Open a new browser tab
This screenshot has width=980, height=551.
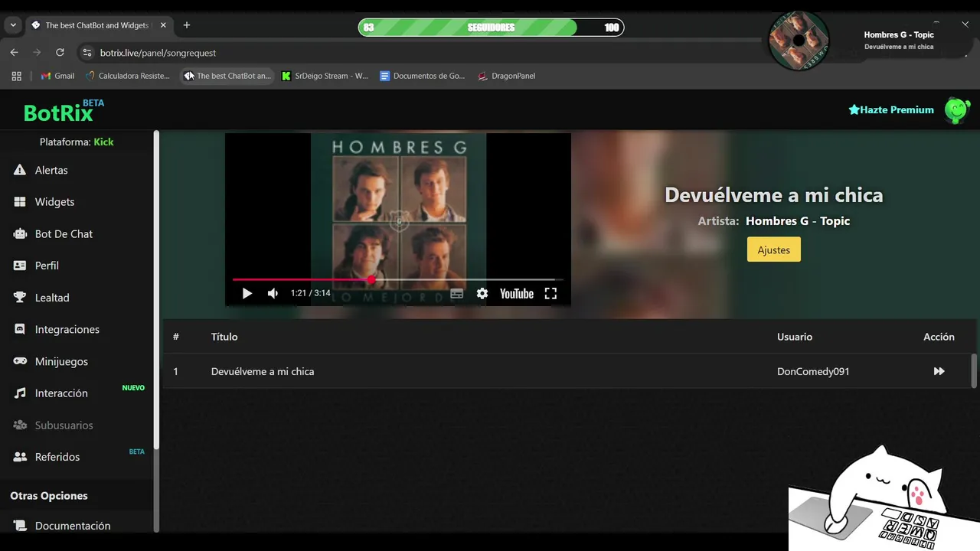(187, 25)
